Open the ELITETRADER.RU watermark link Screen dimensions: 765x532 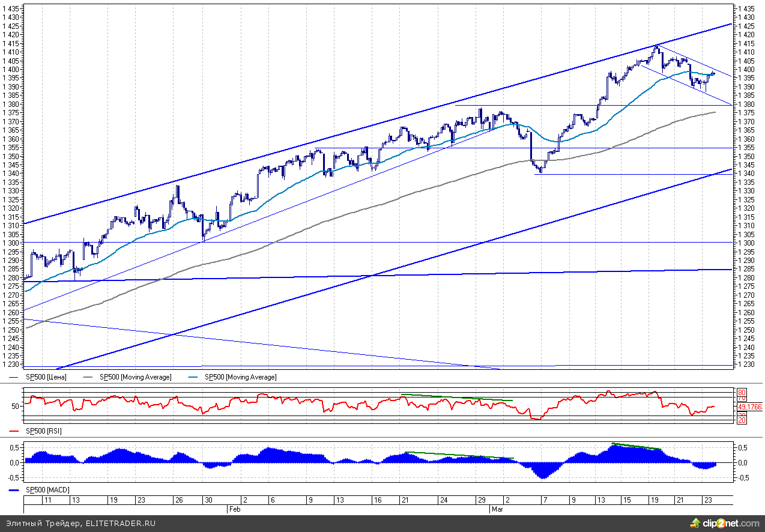point(120,523)
